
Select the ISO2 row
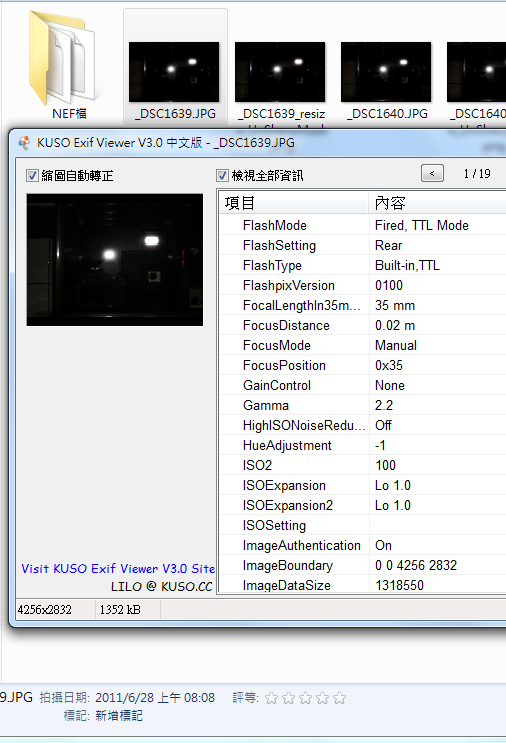pos(363,465)
